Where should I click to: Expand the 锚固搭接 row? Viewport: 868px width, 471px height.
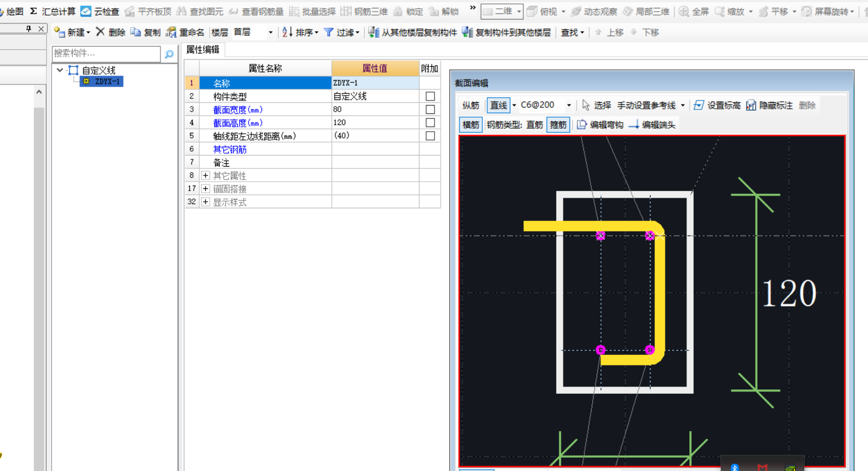pos(205,189)
